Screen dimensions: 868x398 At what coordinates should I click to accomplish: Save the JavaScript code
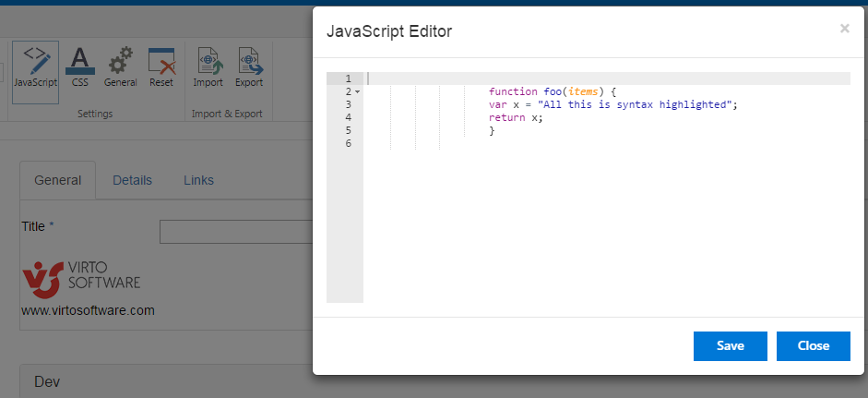click(731, 346)
